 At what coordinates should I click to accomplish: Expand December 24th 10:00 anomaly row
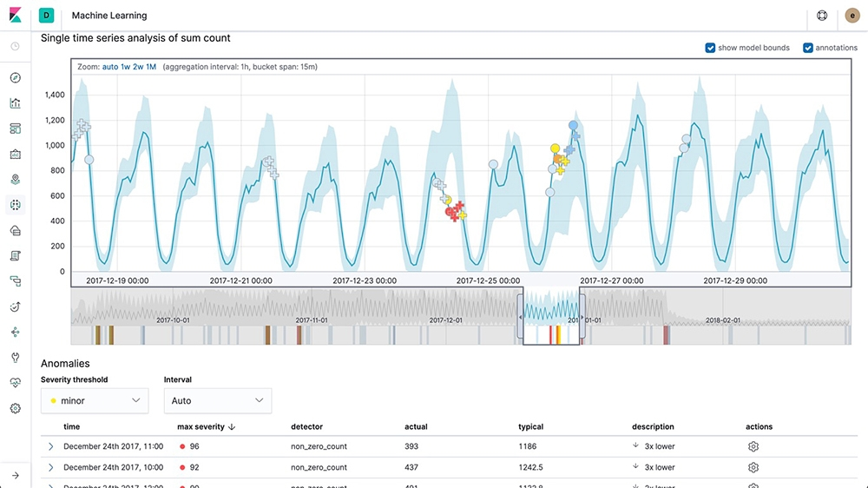(51, 467)
